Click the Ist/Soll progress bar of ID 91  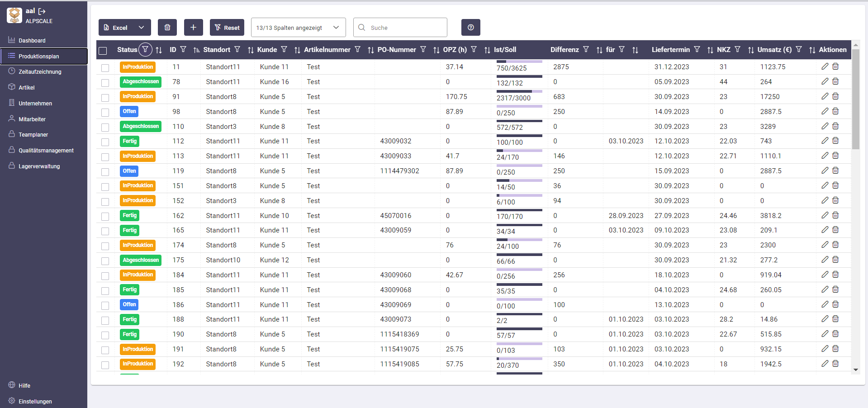point(519,92)
